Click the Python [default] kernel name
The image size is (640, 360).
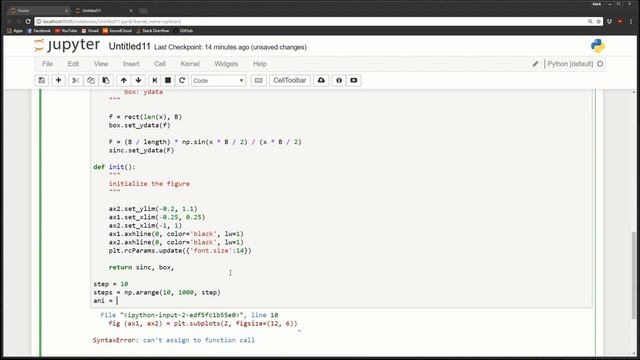[570, 64]
